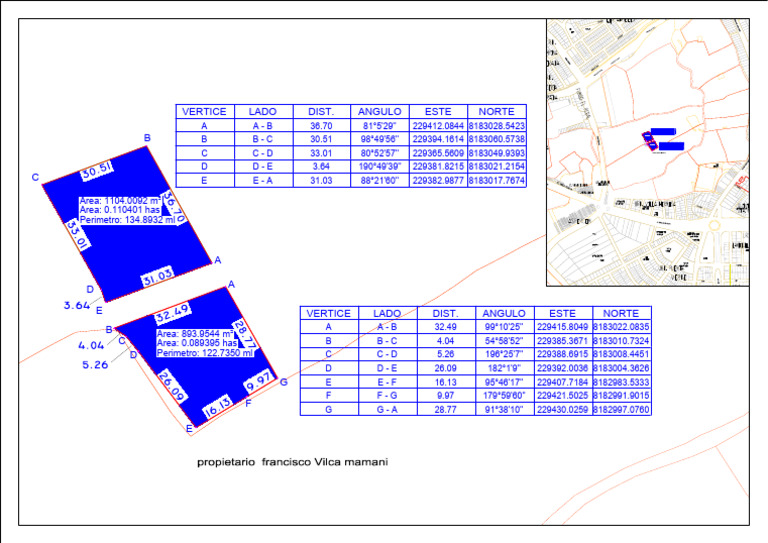Click the NORTE value 8183004.3626
Viewport: 768px width, 543px height.
[x=621, y=368]
